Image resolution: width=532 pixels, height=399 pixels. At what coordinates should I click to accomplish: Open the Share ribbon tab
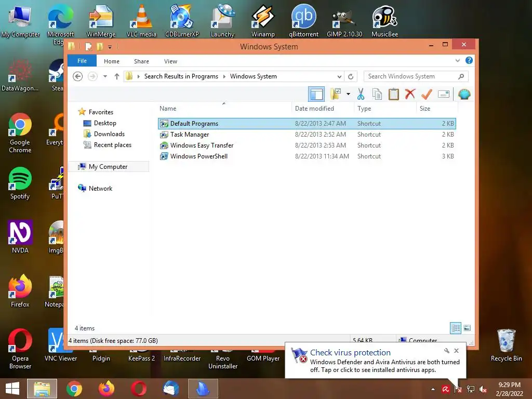click(141, 61)
